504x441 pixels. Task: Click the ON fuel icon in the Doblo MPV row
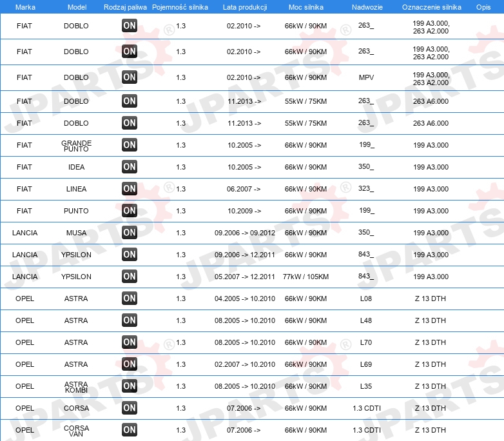[x=130, y=77]
